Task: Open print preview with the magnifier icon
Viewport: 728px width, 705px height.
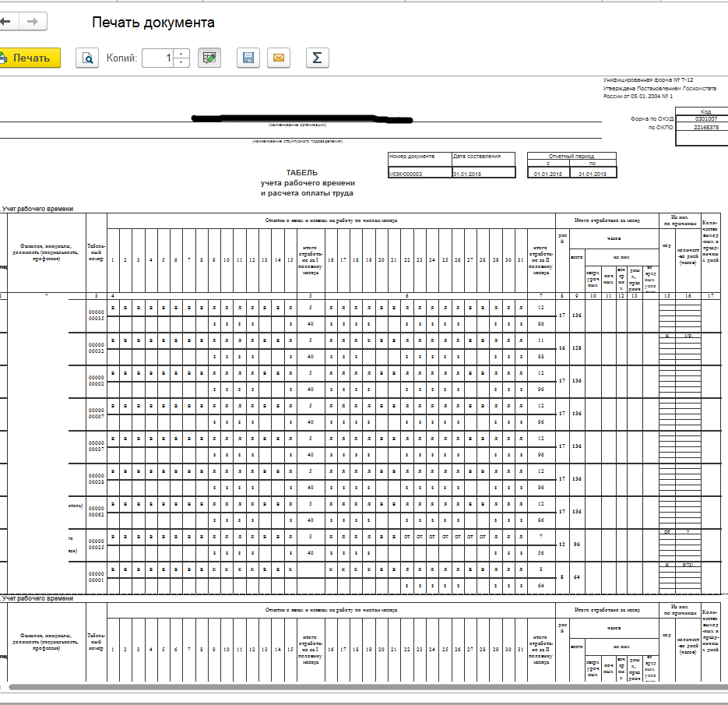Action: click(87, 58)
